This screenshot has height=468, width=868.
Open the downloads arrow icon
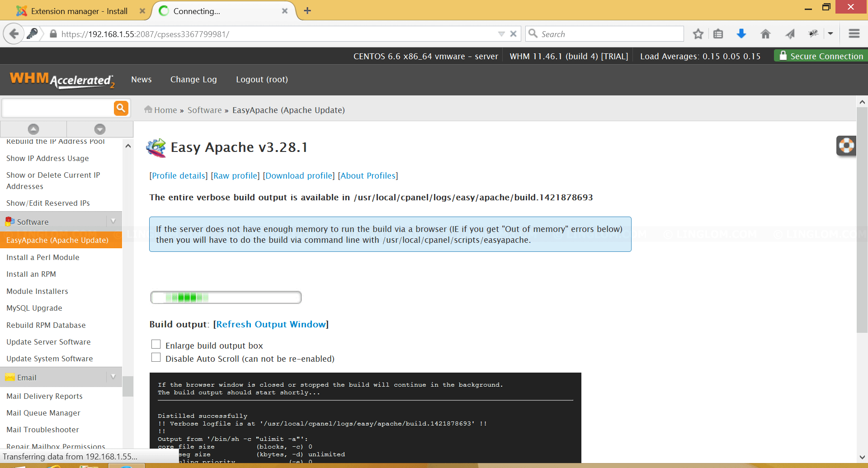pos(741,34)
